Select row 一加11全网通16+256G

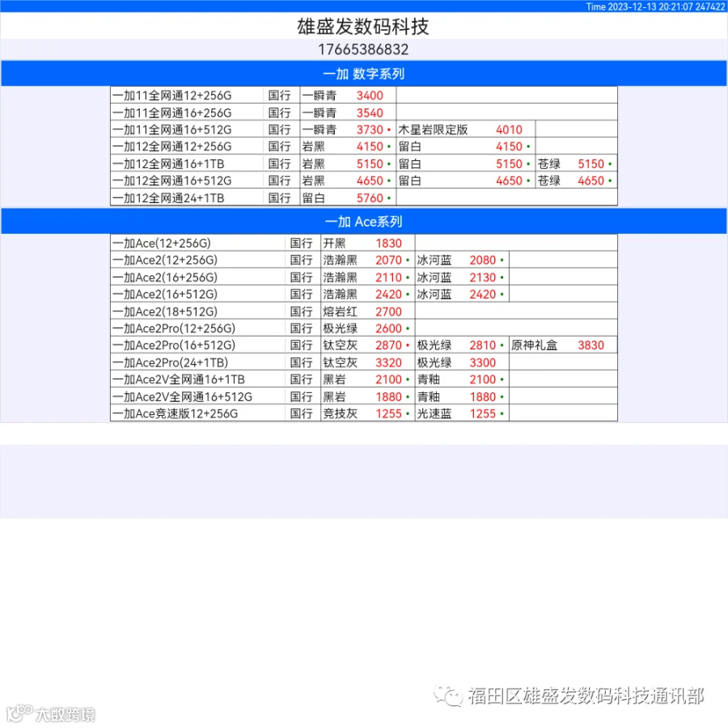pyautogui.click(x=363, y=112)
